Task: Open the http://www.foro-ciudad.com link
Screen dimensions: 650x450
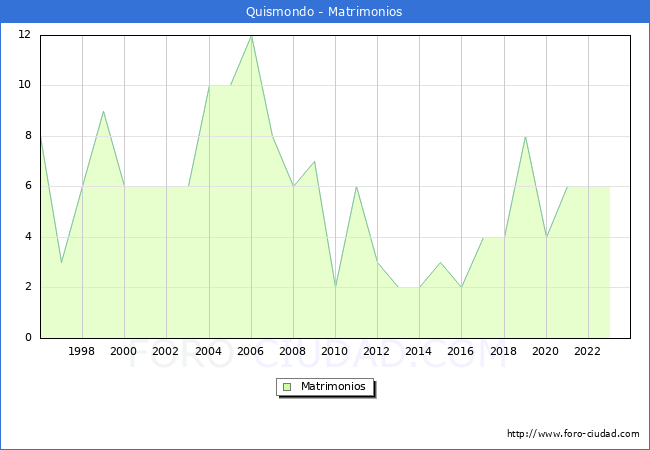Action: 573,434
